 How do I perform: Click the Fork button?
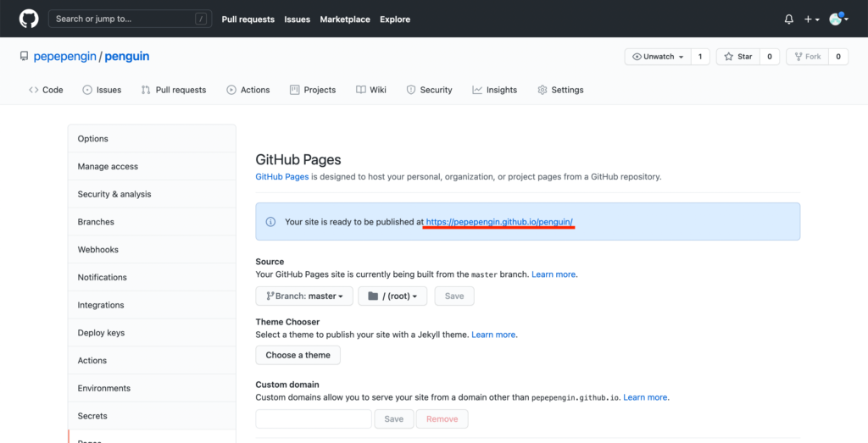tap(807, 57)
